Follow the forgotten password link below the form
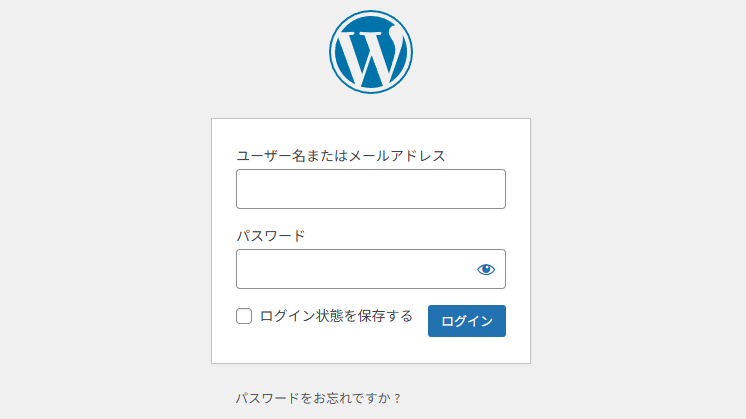The image size is (746, 419). (319, 398)
